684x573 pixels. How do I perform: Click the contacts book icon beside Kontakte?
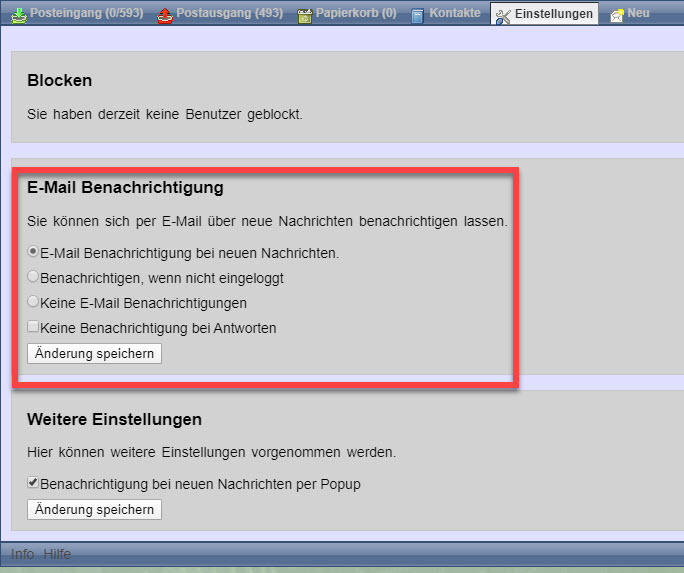pos(417,15)
